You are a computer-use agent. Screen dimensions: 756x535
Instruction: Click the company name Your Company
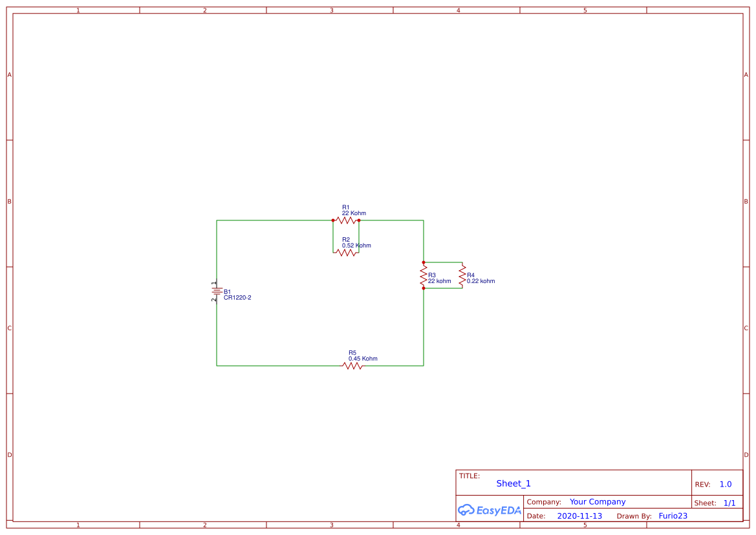598,501
